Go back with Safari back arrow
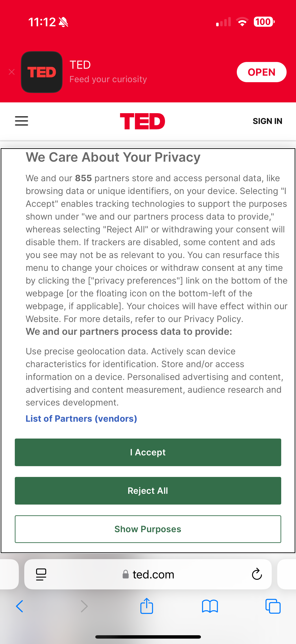This screenshot has height=644, width=296. pyautogui.click(x=20, y=606)
